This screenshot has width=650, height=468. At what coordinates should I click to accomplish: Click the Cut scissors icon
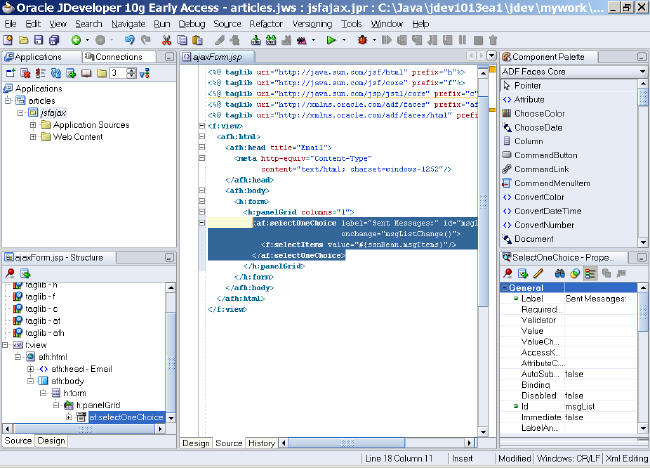point(166,40)
